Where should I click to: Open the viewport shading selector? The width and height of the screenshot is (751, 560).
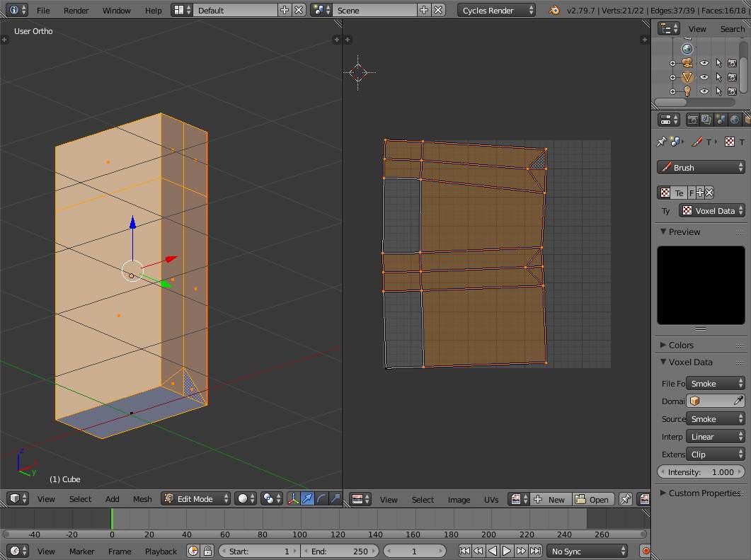pos(245,498)
